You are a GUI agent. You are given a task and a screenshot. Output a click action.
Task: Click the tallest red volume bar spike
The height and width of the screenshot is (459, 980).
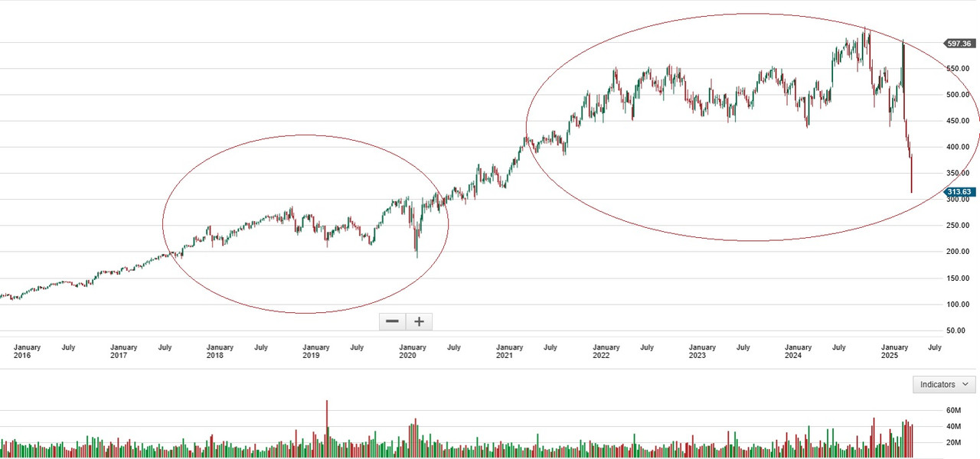[x=327, y=428]
